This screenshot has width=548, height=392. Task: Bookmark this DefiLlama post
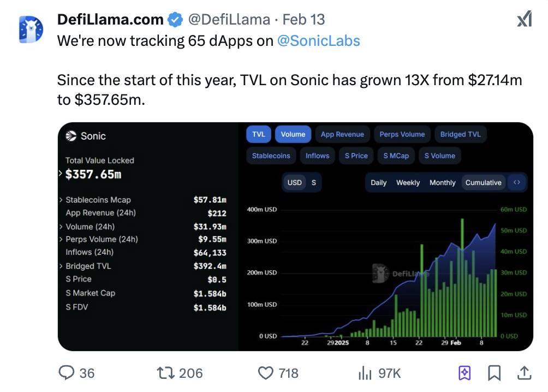[495, 373]
